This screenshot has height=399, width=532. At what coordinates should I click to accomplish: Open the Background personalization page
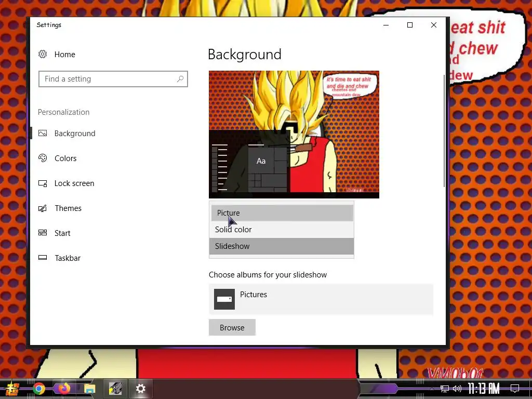(75, 134)
